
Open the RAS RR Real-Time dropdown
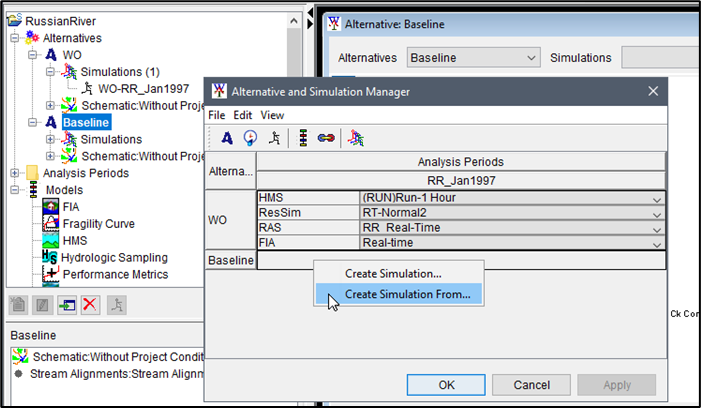click(x=656, y=230)
